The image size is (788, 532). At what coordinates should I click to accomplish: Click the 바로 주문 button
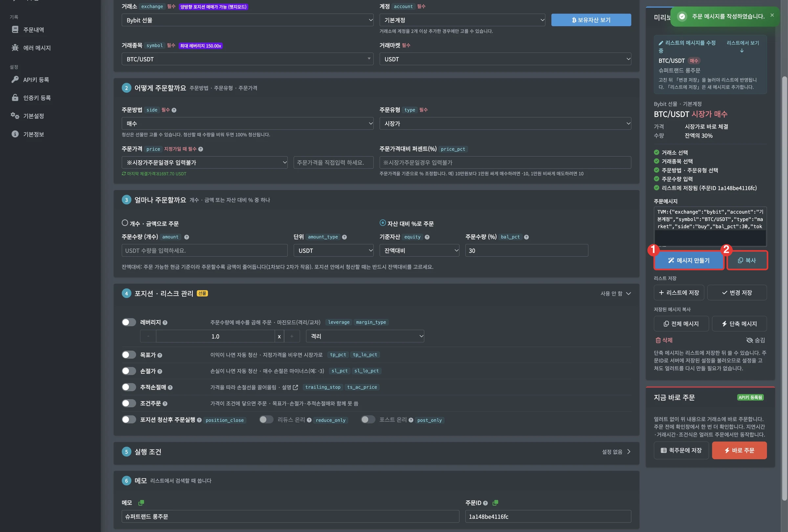click(x=739, y=450)
